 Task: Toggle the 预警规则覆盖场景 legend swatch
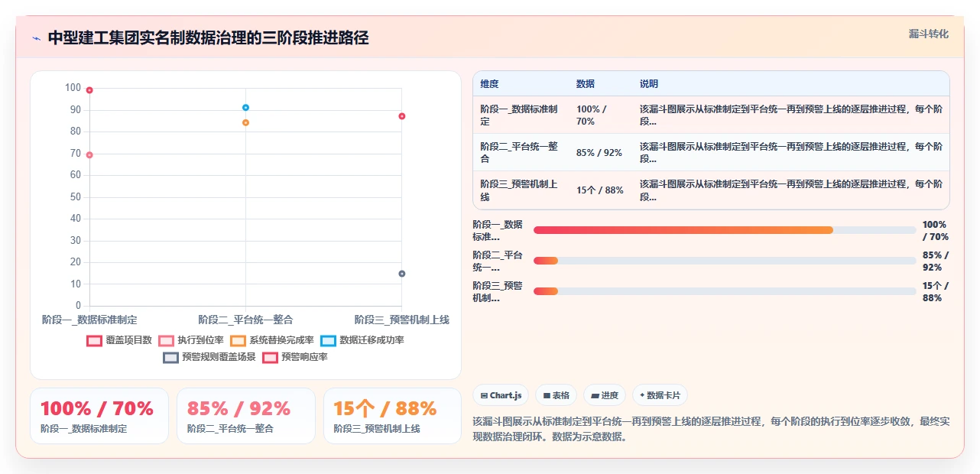[x=171, y=357]
